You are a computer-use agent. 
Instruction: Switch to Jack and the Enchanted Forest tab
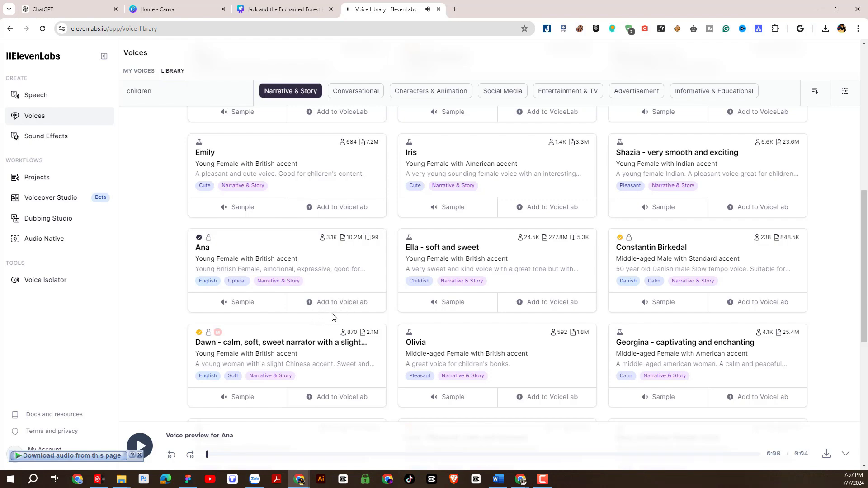click(x=284, y=9)
